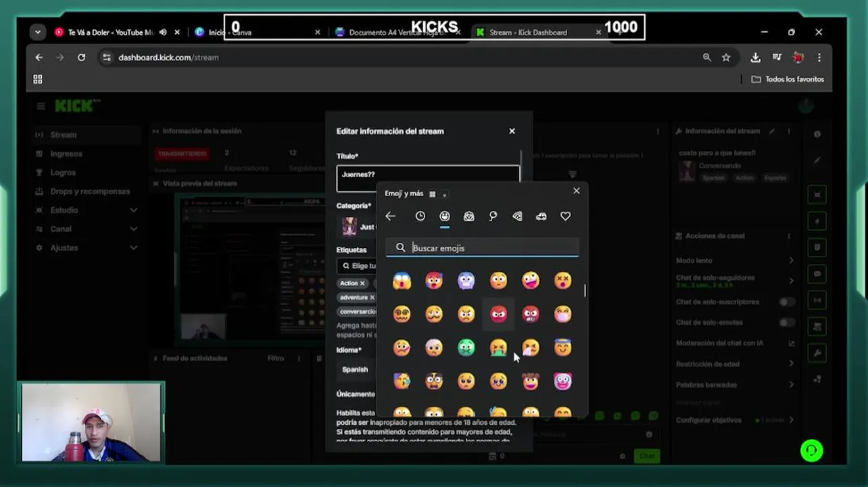
Task: Choose the green nauseated face emoji
Action: [466, 348]
